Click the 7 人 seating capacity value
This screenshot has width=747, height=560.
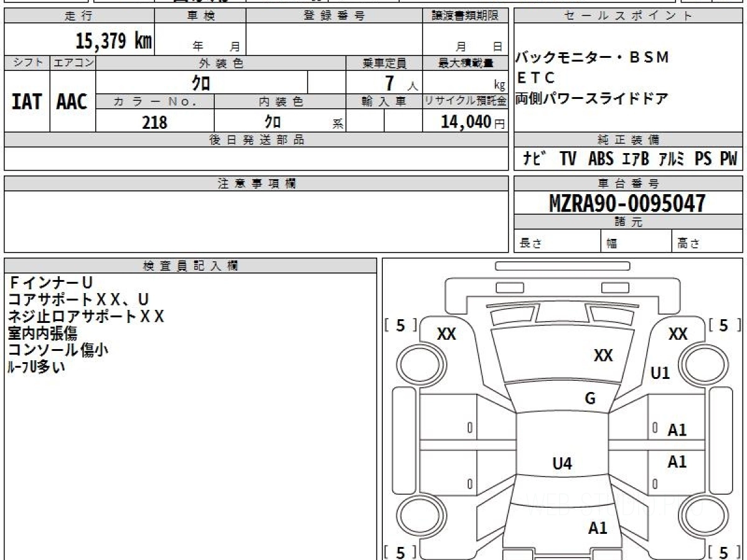401,83
